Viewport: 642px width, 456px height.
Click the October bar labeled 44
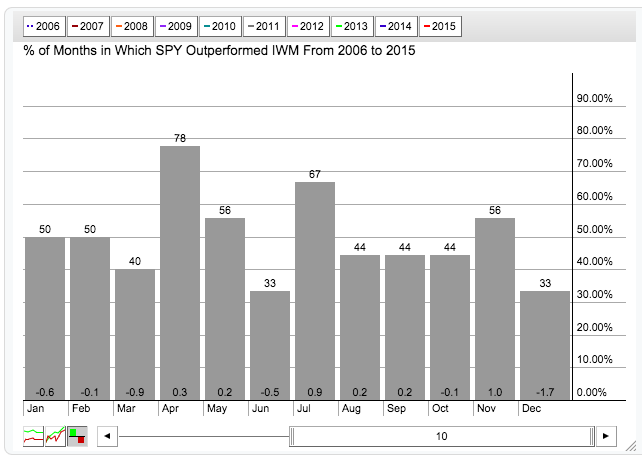[450, 327]
